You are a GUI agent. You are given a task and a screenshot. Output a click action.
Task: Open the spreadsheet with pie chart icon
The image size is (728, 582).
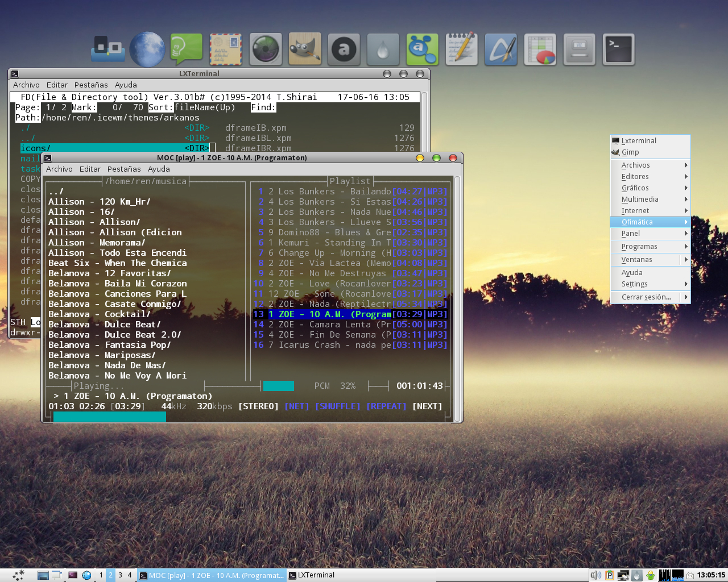pos(540,49)
